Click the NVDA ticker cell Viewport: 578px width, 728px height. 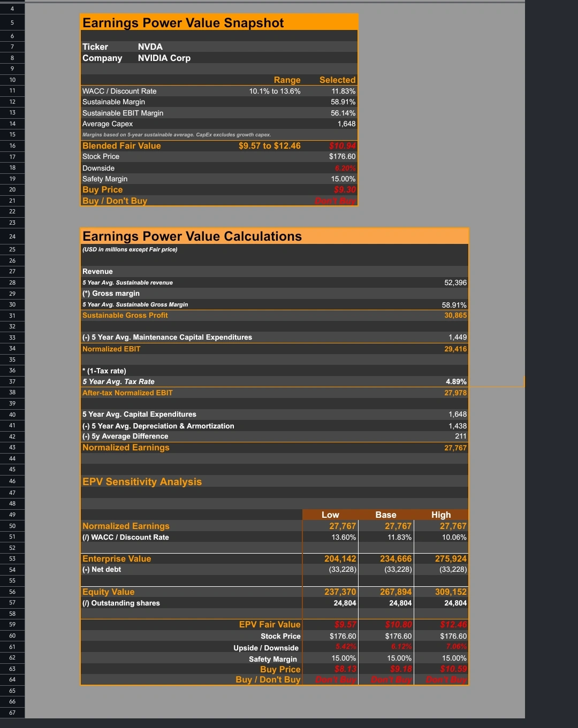pos(150,47)
